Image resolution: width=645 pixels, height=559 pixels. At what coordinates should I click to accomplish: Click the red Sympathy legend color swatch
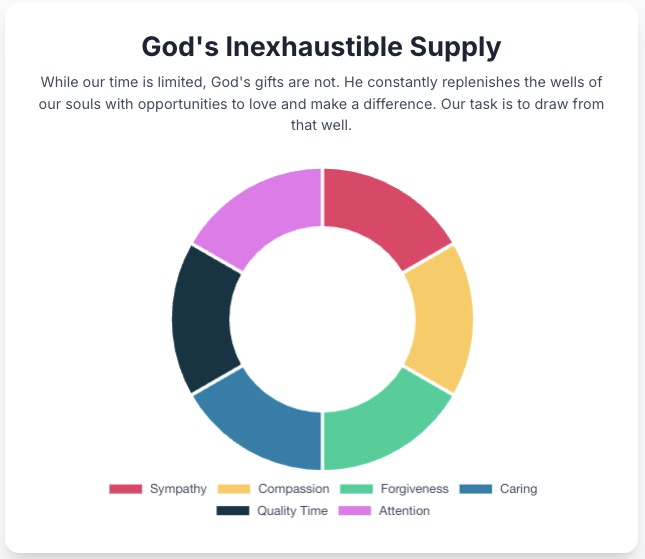(126, 489)
